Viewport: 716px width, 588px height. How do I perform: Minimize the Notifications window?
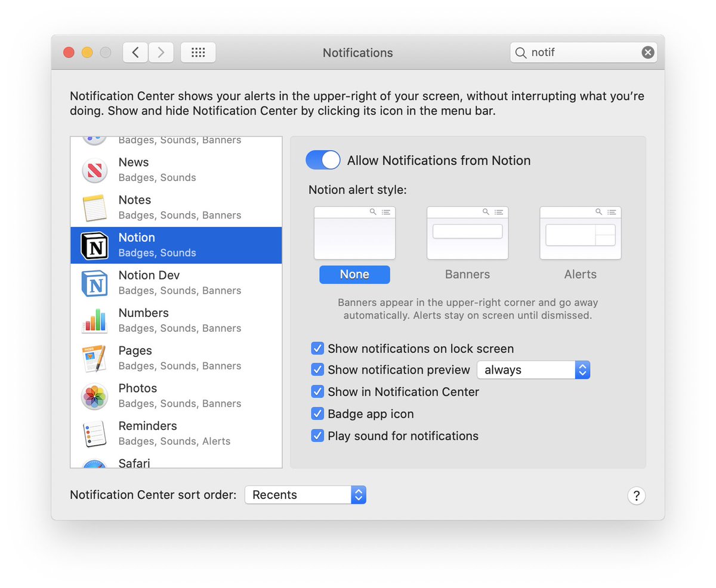tap(87, 53)
